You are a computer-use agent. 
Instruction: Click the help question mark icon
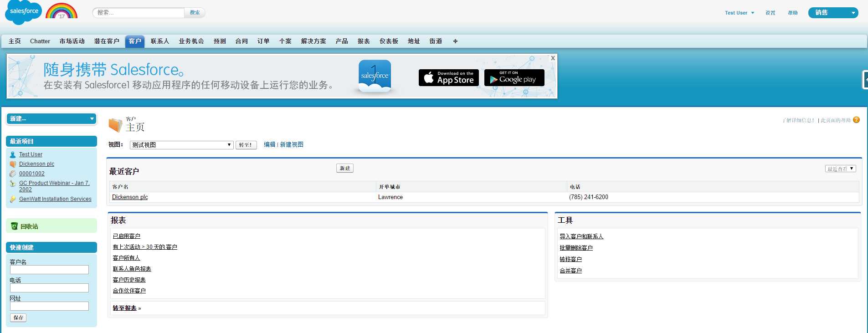856,120
